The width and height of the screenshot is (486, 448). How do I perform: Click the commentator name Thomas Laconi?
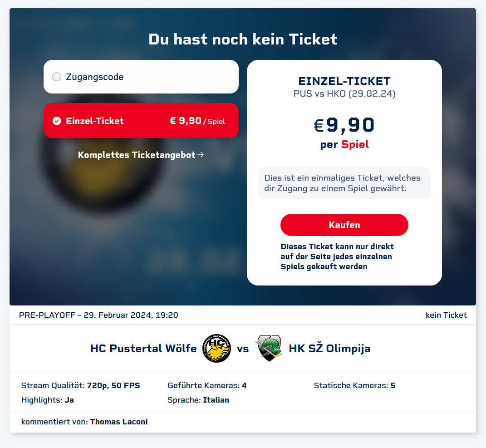(x=119, y=422)
